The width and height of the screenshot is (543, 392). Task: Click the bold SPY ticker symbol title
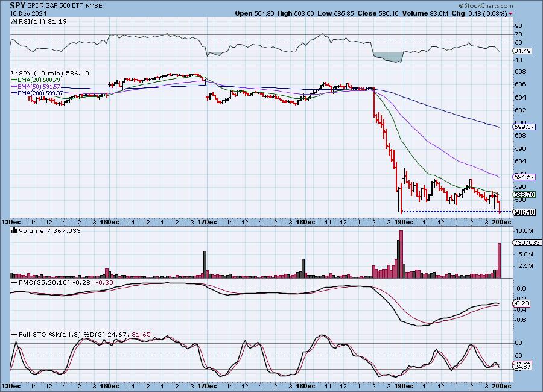(x=17, y=5)
